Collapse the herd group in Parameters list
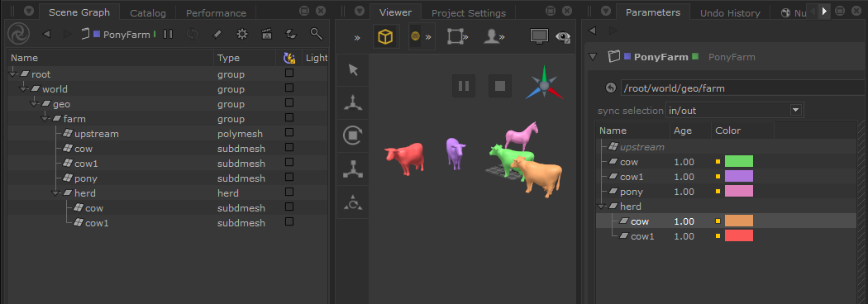 pos(603,207)
